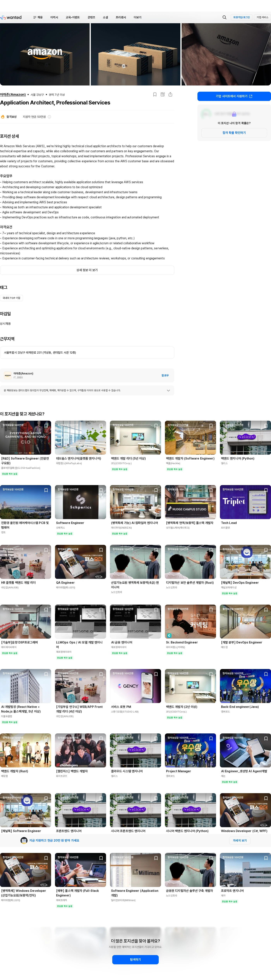Go to 콘텐츠 in the top navigation
Screen dimensions: 271x980
(91, 17)
